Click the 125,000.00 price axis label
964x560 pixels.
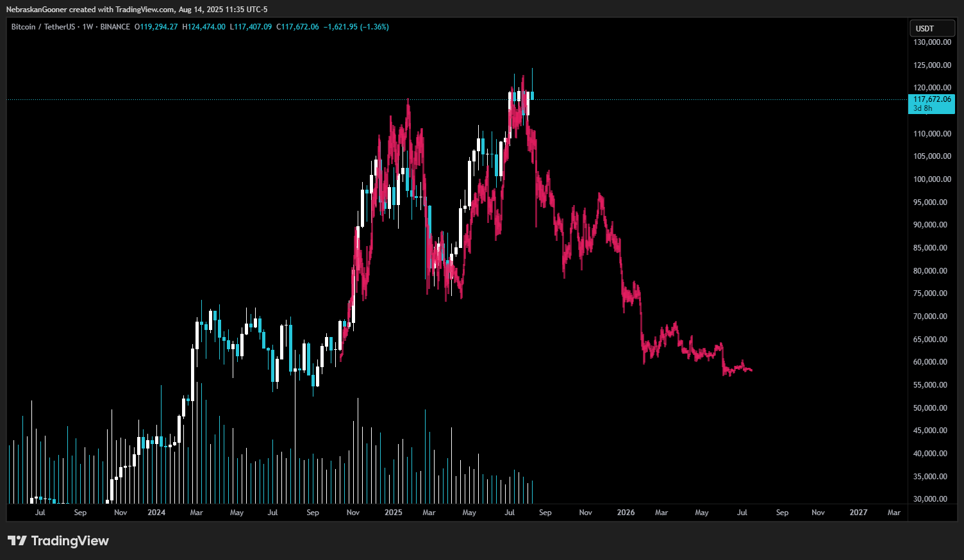(x=932, y=65)
